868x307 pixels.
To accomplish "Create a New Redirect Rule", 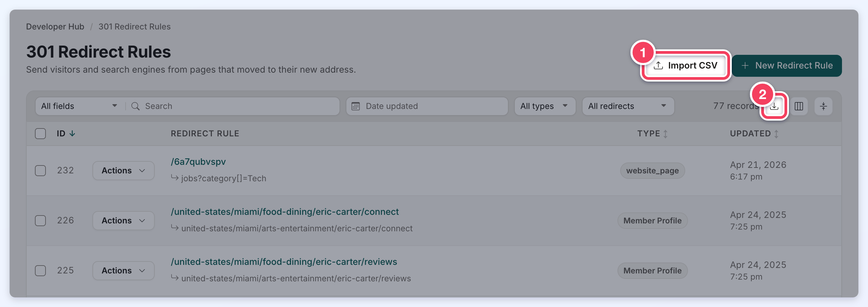I will (x=787, y=65).
